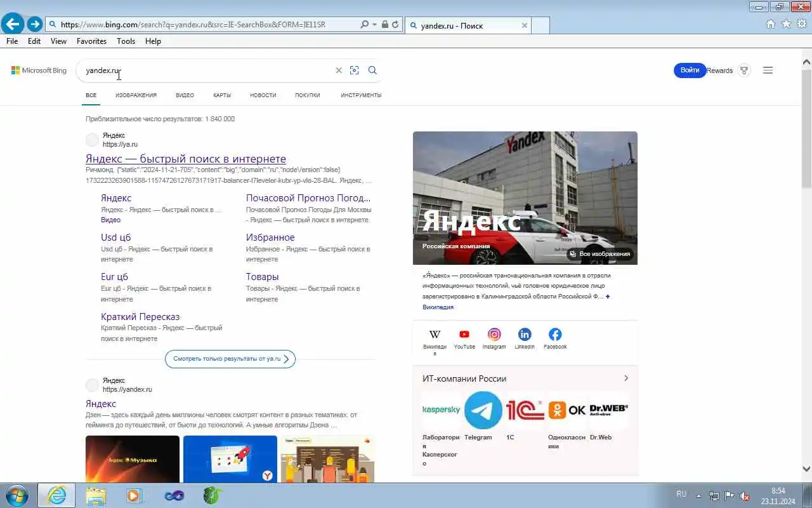Click the LinkedIn profile icon
This screenshot has height=508, width=812.
coord(525,335)
